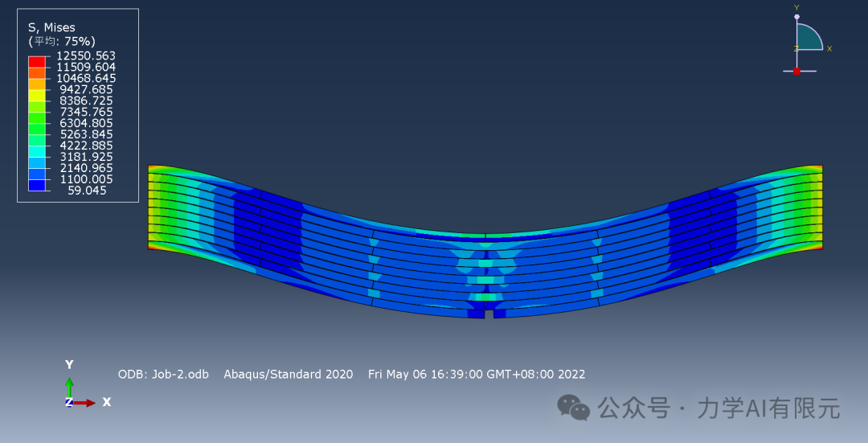
Task: Click the maximum value 12550.563
Action: [x=86, y=56]
